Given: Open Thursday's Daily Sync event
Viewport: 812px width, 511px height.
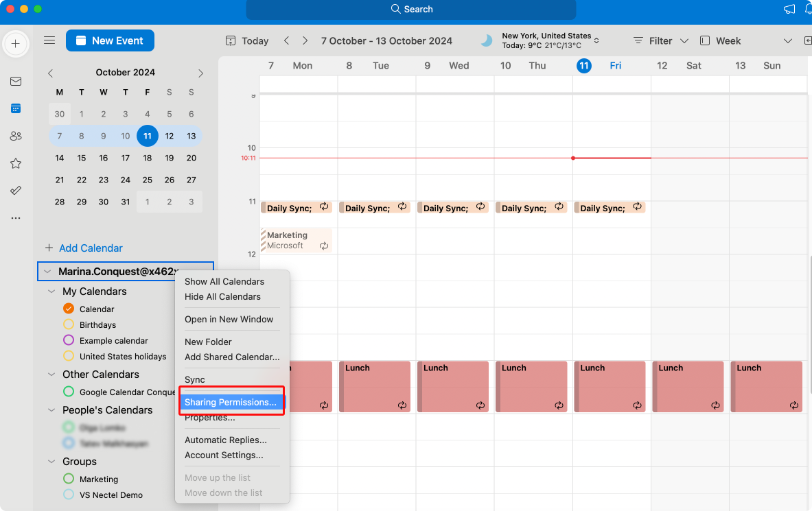Looking at the screenshot, I should (x=531, y=208).
